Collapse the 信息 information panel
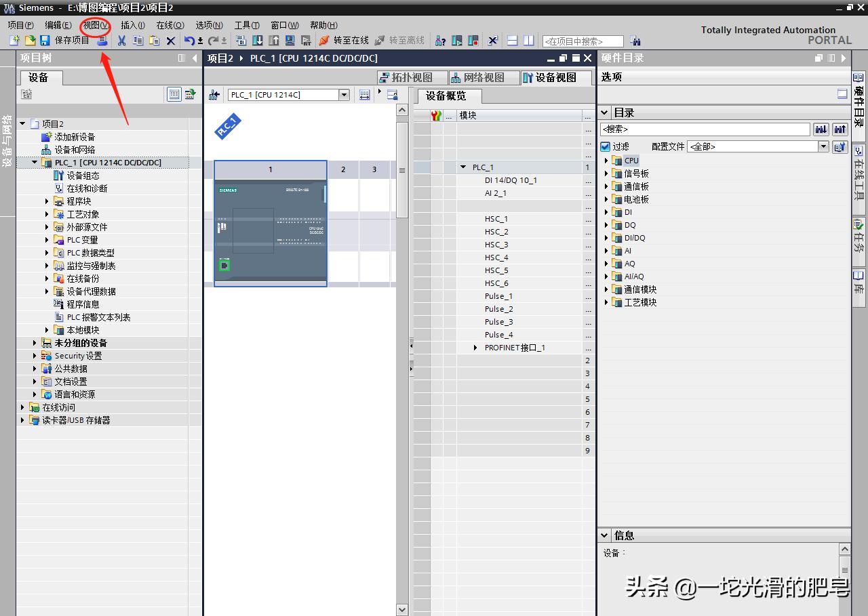 click(604, 535)
